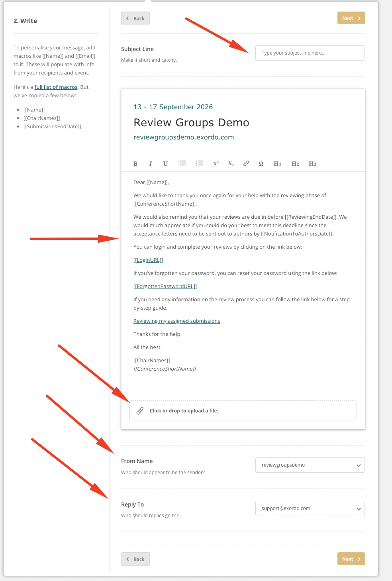The height and width of the screenshot is (581, 392).
Task: Click the Subject Line label
Action: pos(137,49)
